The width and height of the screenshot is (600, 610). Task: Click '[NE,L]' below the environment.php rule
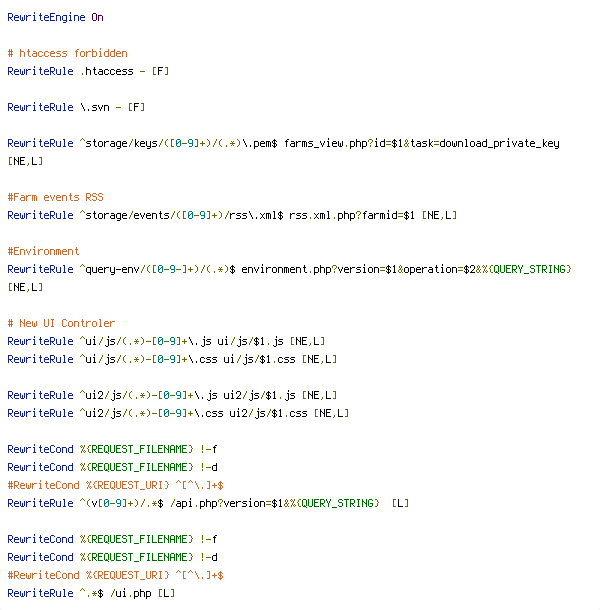click(25, 287)
